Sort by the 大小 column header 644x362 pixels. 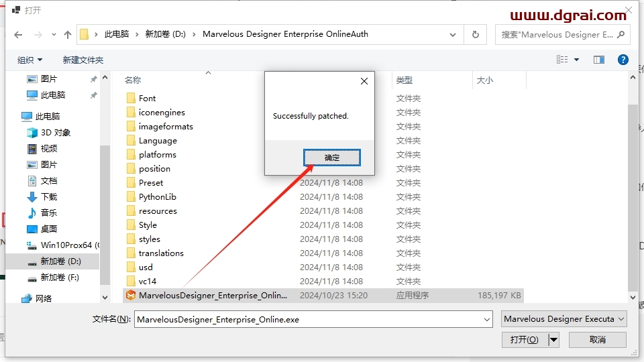tap(484, 80)
